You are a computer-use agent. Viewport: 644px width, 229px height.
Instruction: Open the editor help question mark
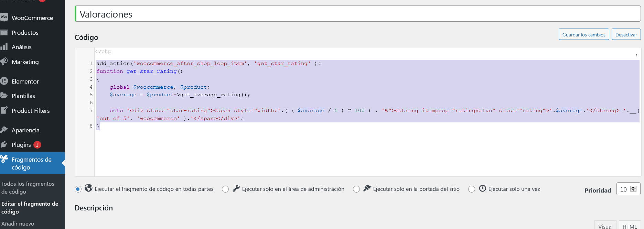point(636,55)
